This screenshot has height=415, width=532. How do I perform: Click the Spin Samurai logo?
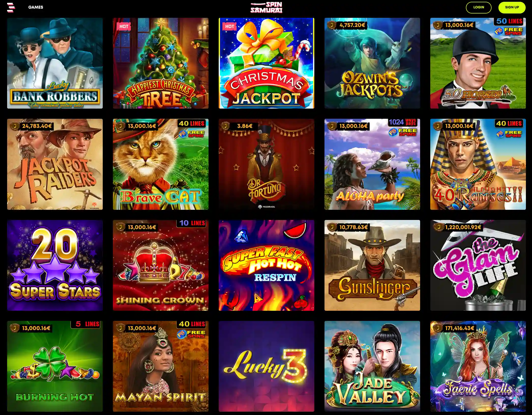[x=266, y=7]
